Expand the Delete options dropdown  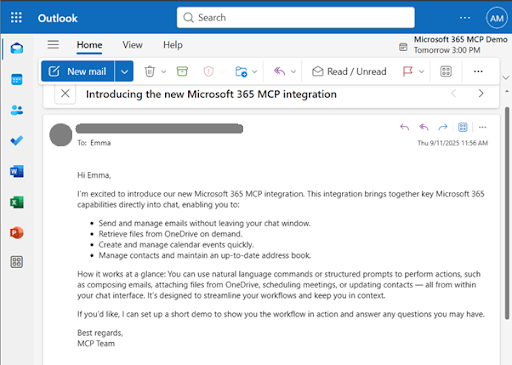[x=164, y=71]
